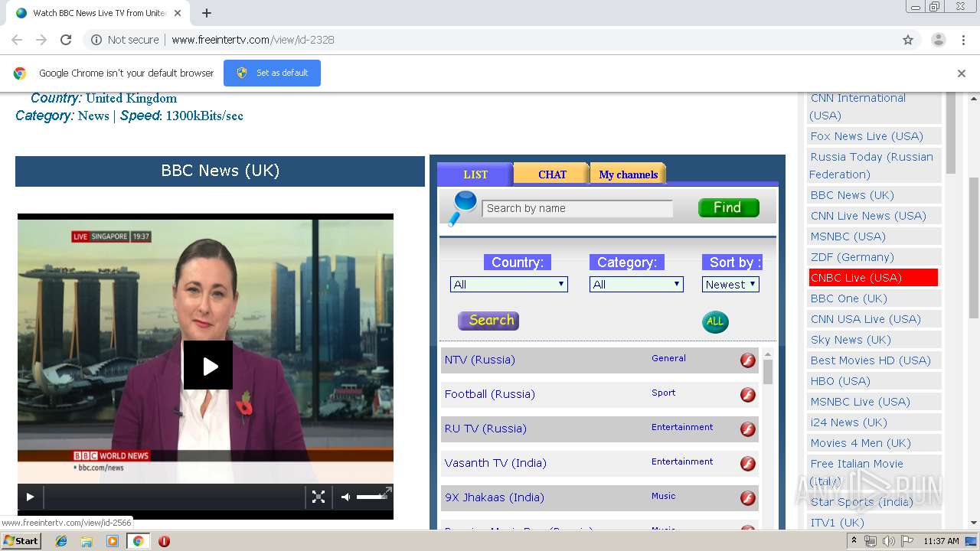Viewport: 980px width, 551px height.
Task: Switch to the LIST tab
Action: click(x=474, y=174)
